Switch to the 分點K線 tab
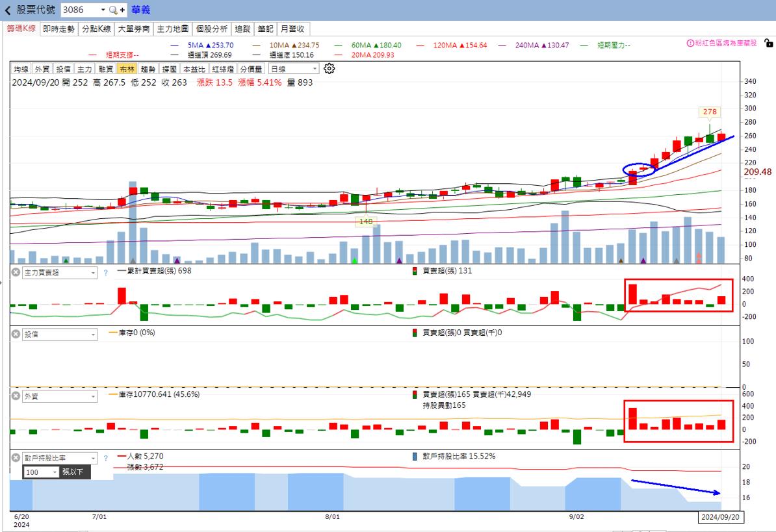The image size is (776, 532). tap(96, 29)
